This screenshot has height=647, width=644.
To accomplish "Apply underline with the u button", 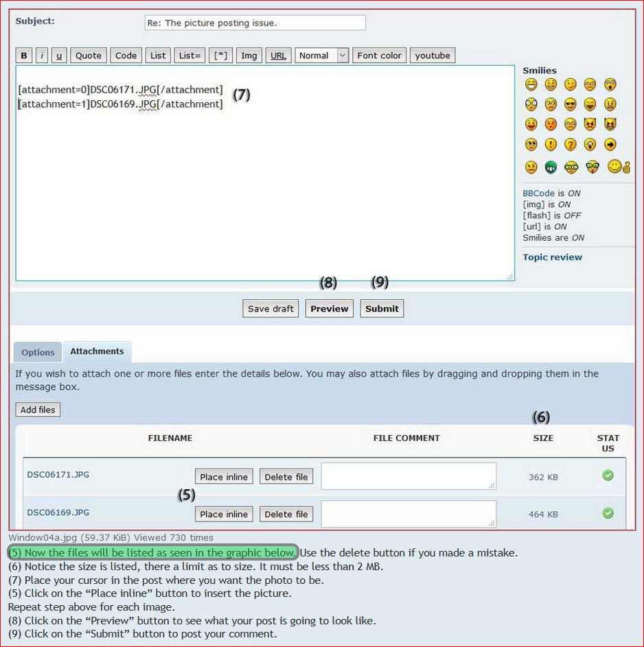I will click(59, 56).
